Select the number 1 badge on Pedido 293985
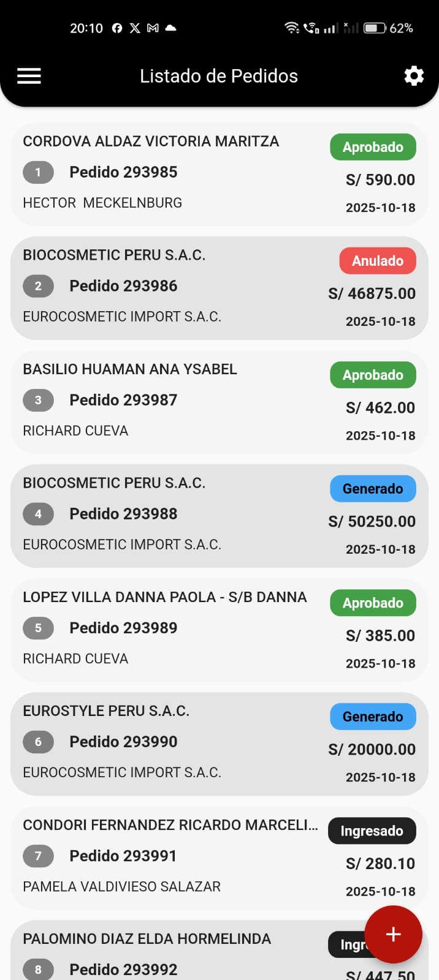The width and height of the screenshot is (439, 980). point(38,172)
